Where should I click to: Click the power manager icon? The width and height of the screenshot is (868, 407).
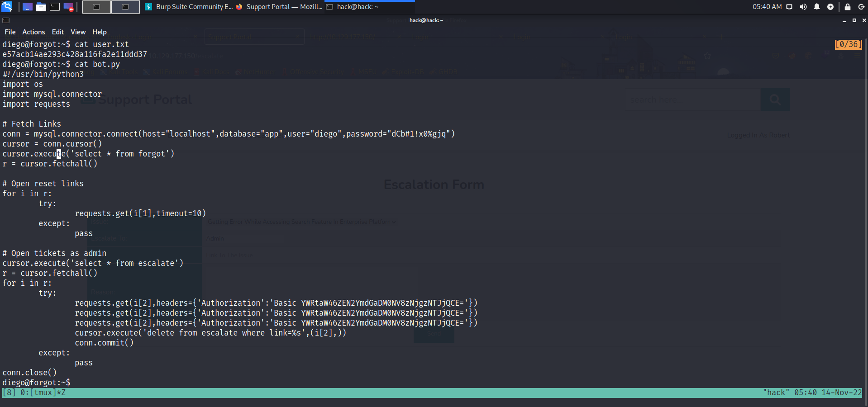pos(830,7)
